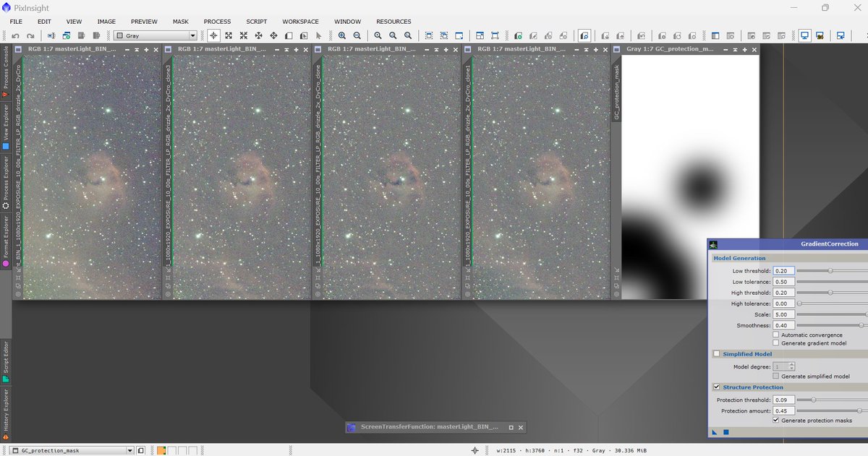Open the View Explorer side tab
The height and width of the screenshot is (456, 868).
pyautogui.click(x=6, y=129)
